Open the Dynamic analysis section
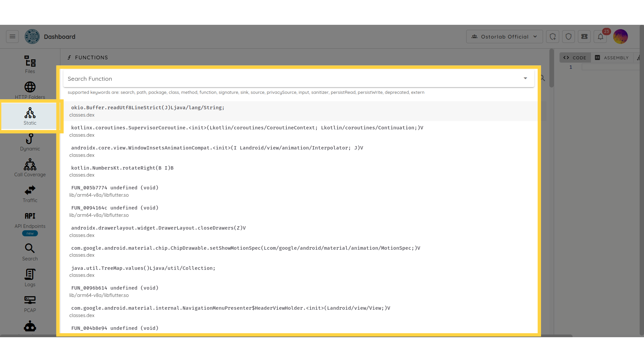Viewport: 644px width, 362px height. pyautogui.click(x=30, y=142)
